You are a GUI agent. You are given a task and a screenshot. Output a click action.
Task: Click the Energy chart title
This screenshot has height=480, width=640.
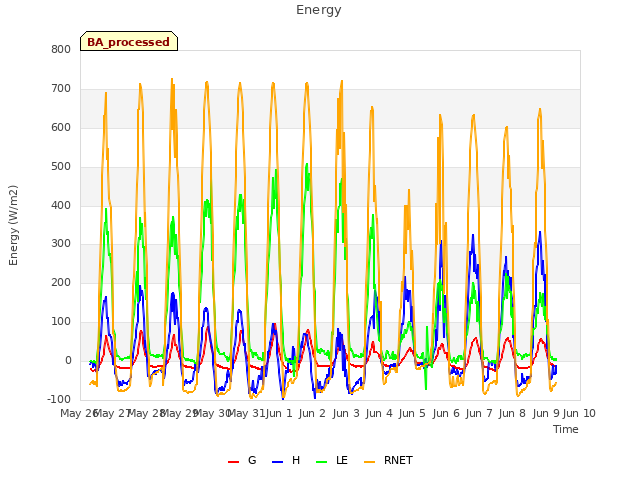tap(319, 10)
